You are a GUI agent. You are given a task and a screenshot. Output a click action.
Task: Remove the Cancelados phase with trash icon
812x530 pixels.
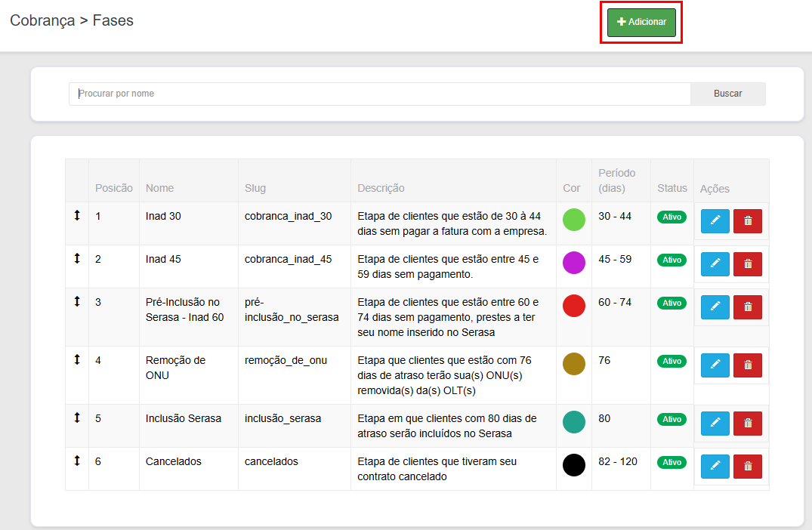pos(747,467)
